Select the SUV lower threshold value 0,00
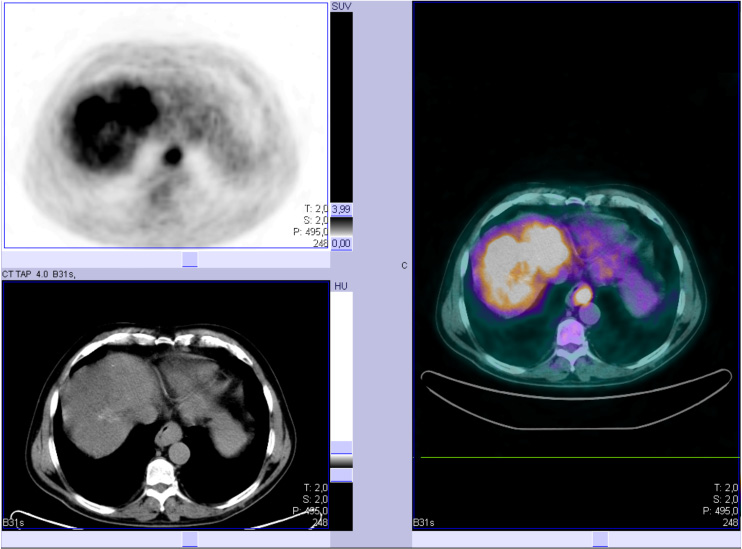Image resolution: width=742 pixels, height=549 pixels. pyautogui.click(x=341, y=244)
